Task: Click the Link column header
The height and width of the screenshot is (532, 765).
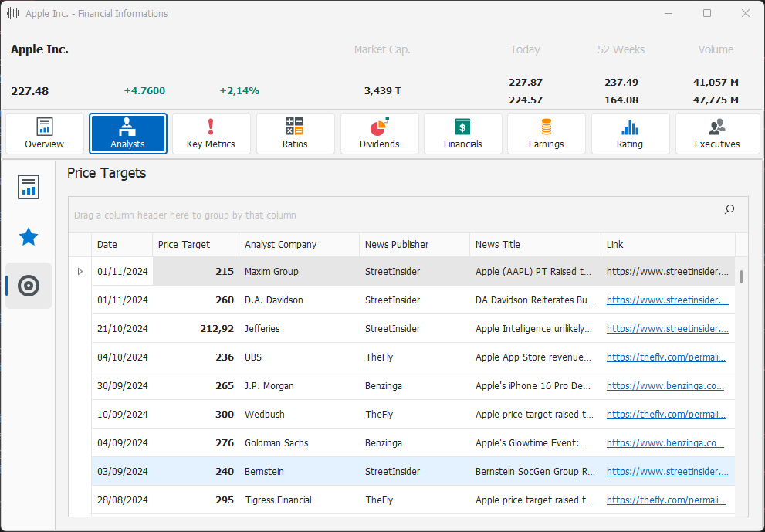Action: click(668, 245)
